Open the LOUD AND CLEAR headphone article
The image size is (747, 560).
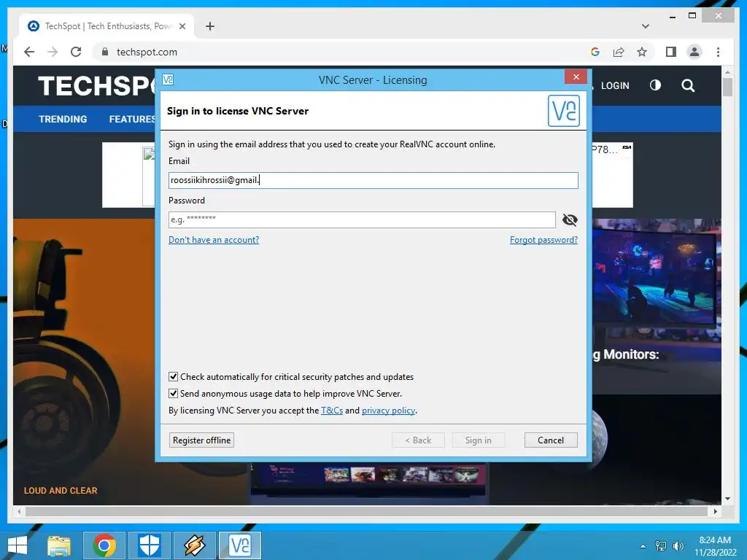click(61, 491)
